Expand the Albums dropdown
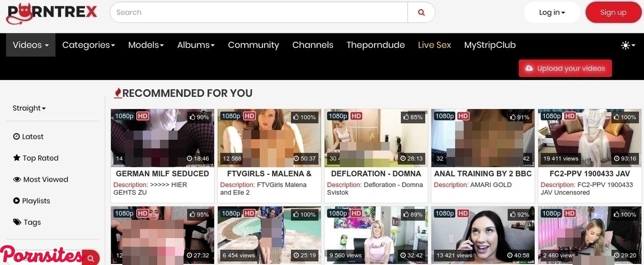Screen dimensions: 644x265 click(x=196, y=45)
